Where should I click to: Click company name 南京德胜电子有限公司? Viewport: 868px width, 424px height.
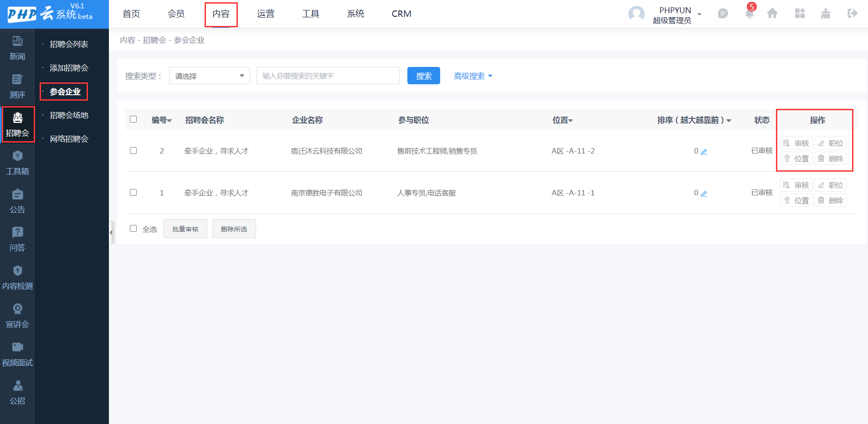(327, 193)
